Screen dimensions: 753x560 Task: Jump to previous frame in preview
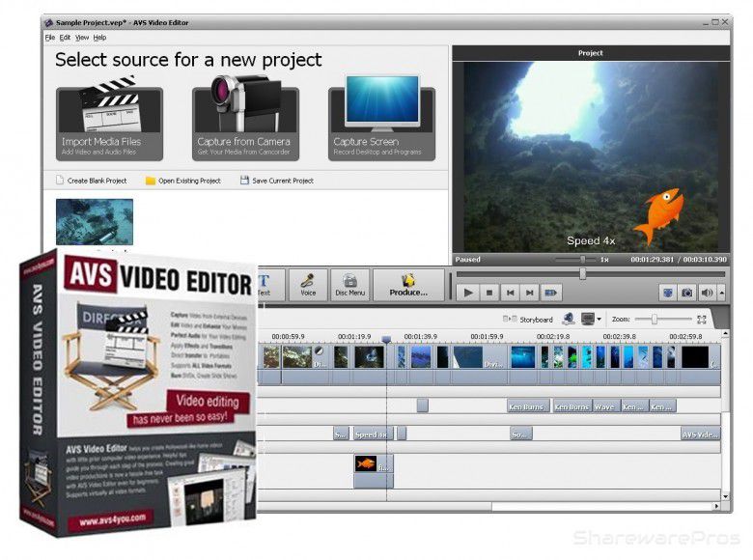coord(510,293)
